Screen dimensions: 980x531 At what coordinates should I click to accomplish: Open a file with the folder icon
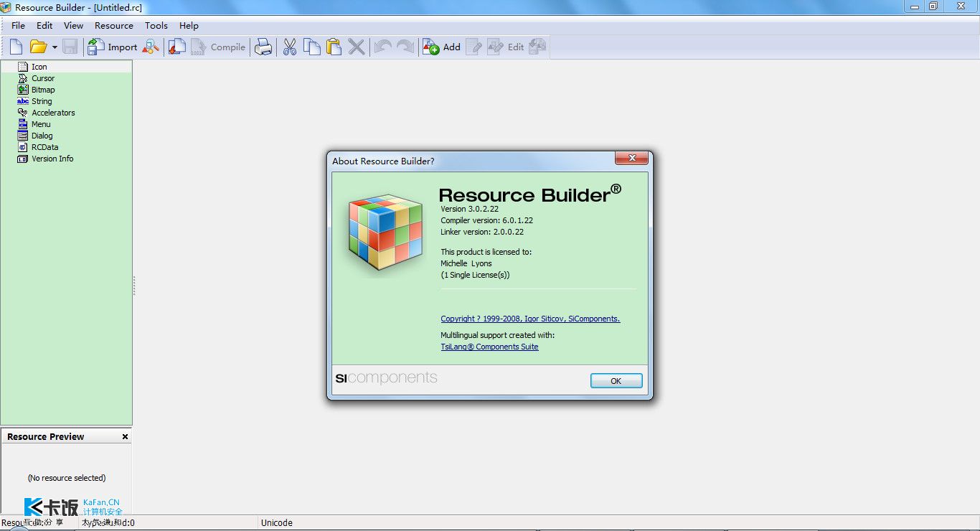tap(38, 47)
